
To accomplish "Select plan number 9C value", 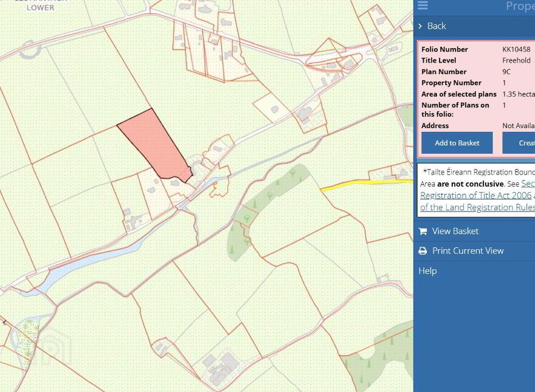I will 506,72.
